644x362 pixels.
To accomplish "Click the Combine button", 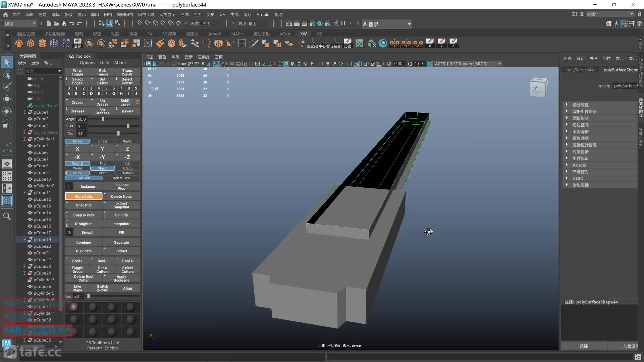I will [84, 242].
